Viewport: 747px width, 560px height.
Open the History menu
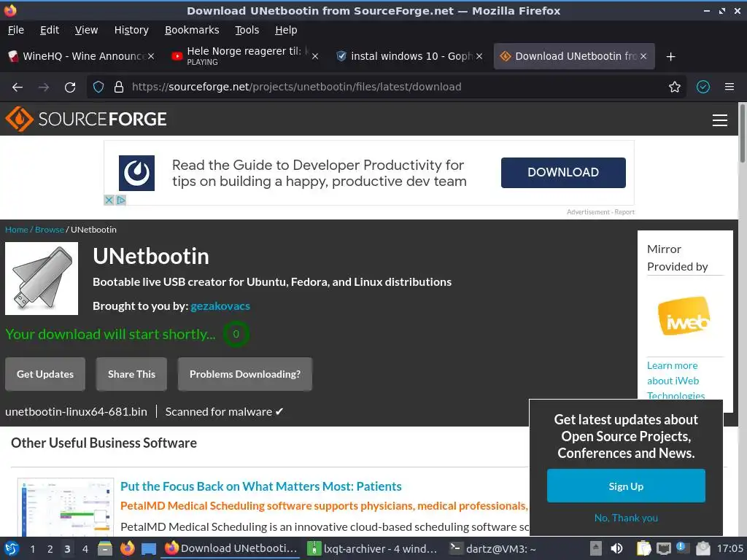coord(131,30)
